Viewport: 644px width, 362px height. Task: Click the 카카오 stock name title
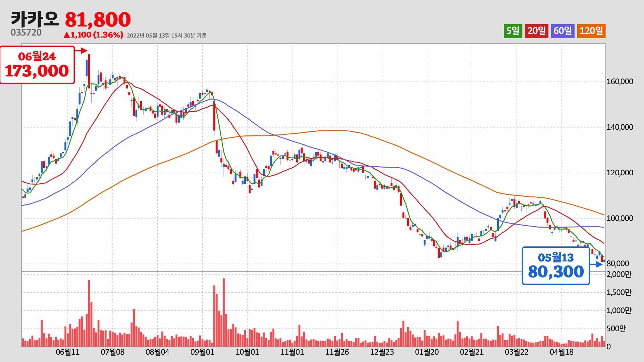[x=35, y=19]
